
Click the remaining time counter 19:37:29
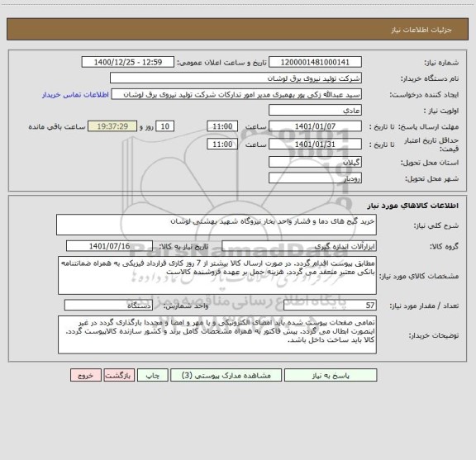[x=112, y=126]
